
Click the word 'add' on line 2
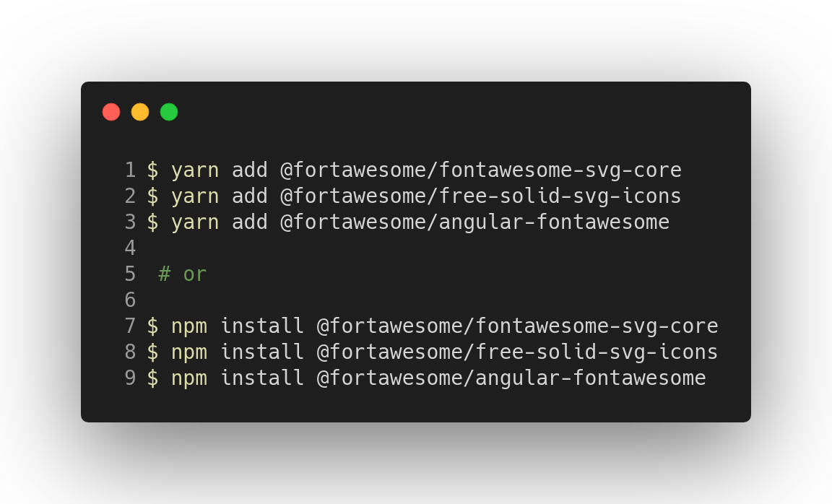click(x=249, y=196)
